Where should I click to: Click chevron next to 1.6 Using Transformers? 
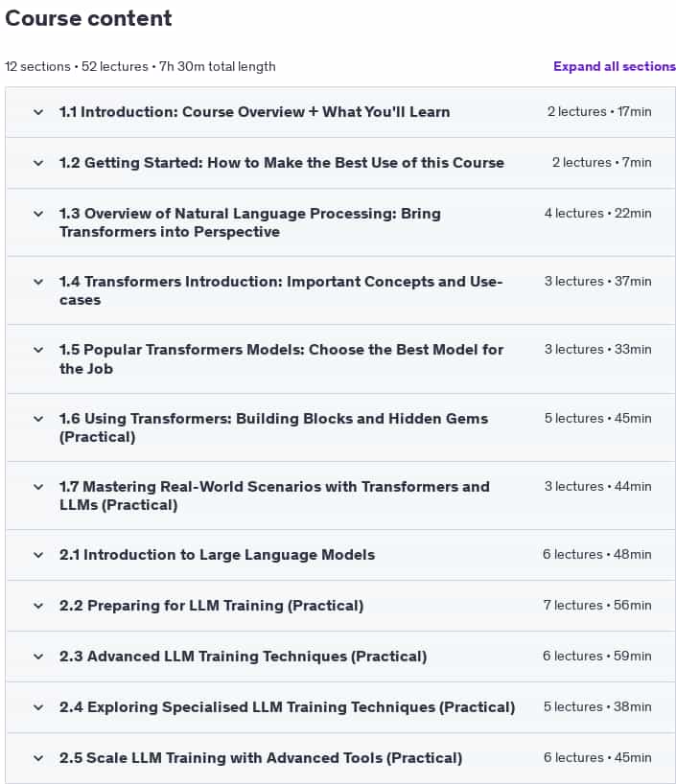[x=38, y=419]
